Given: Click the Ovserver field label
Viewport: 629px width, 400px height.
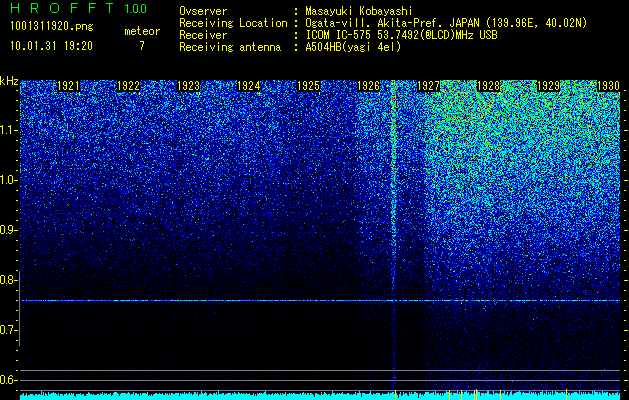Looking at the screenshot, I should [x=203, y=11].
